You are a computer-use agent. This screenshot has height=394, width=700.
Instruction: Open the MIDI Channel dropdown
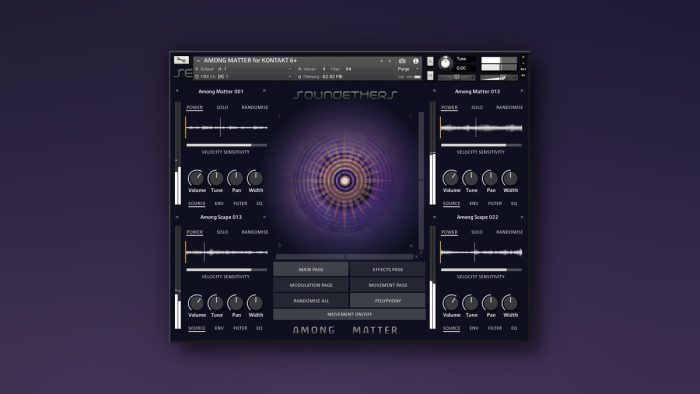point(244,77)
